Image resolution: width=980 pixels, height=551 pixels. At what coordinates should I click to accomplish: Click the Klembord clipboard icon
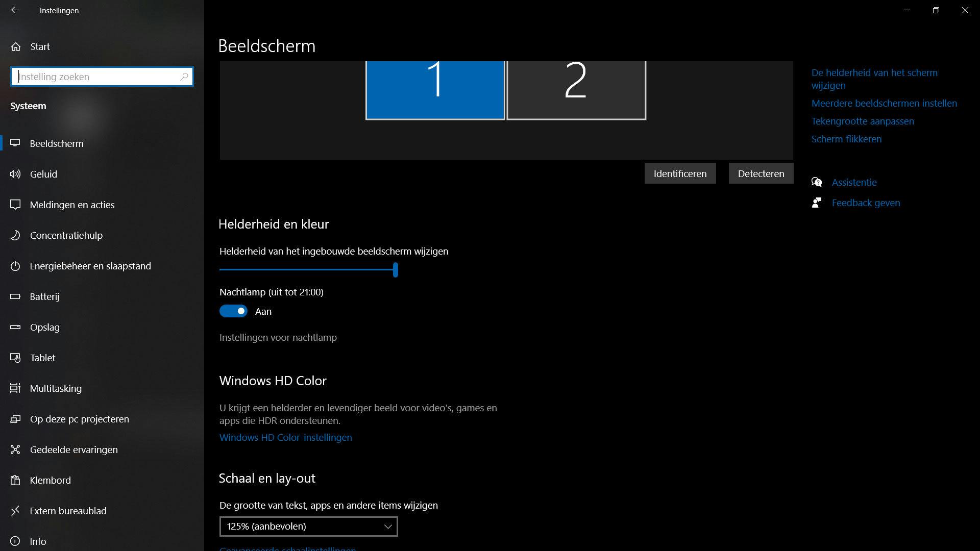coord(15,480)
